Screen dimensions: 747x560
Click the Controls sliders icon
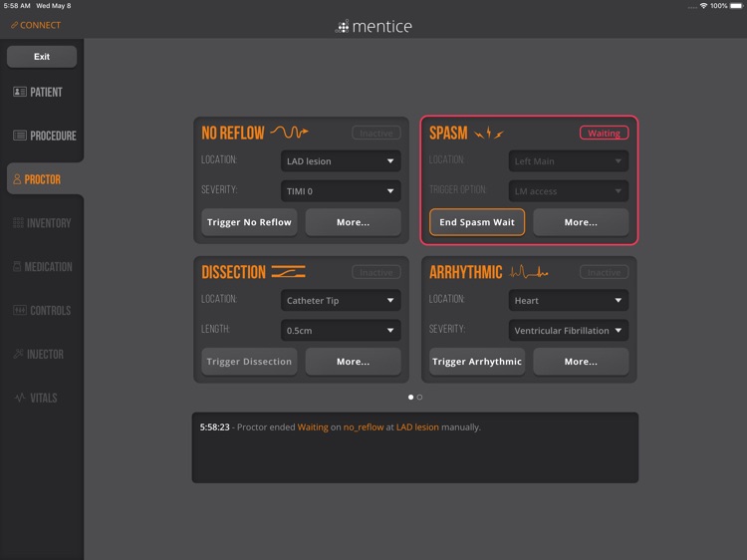(20, 310)
